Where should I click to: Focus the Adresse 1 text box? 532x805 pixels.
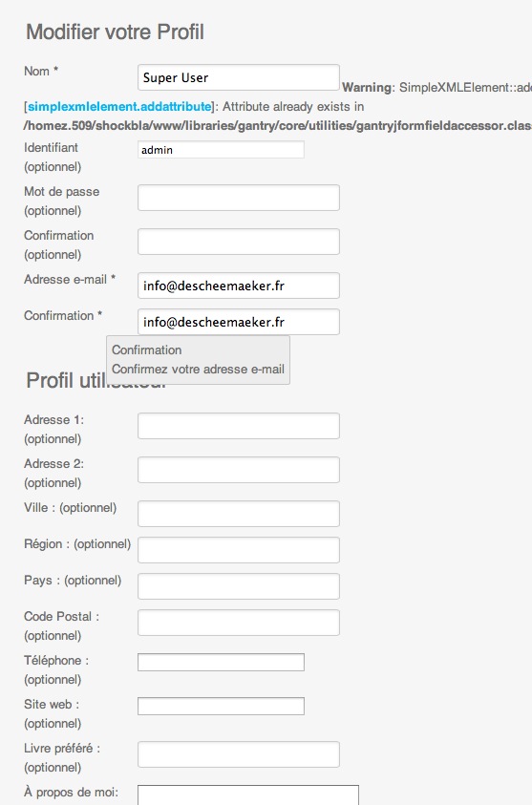point(238,426)
